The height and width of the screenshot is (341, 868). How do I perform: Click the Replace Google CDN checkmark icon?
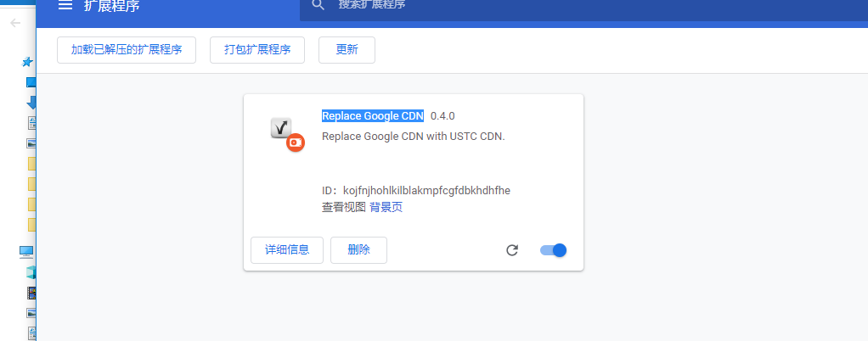pos(281,128)
